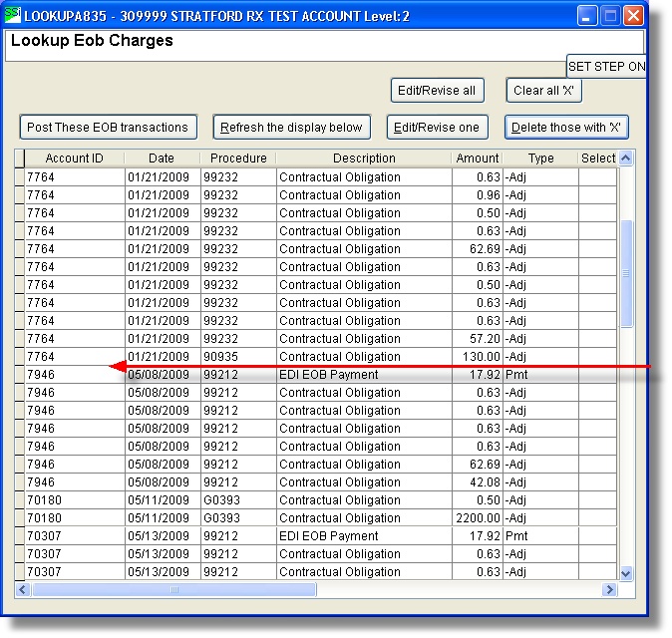Refresh the display below
This screenshot has height=638, width=672.
point(291,128)
